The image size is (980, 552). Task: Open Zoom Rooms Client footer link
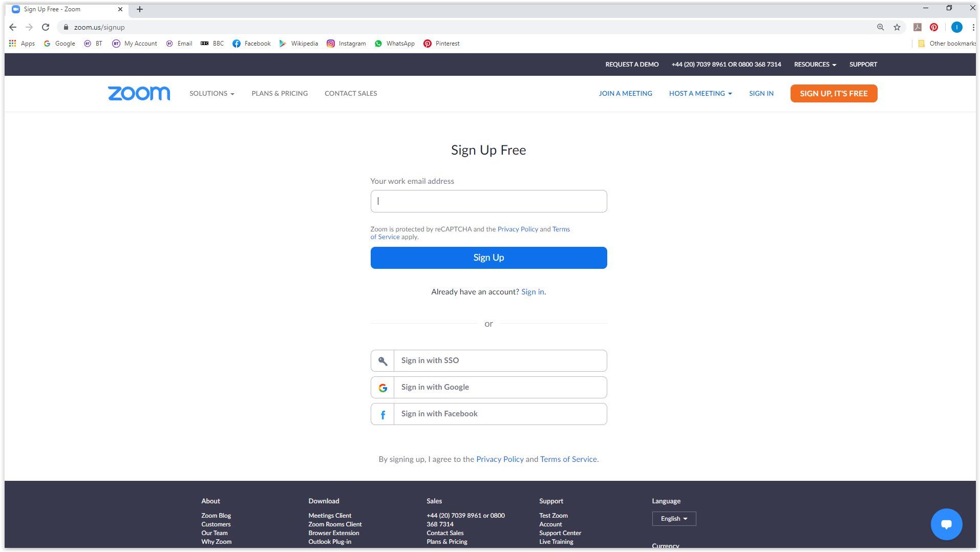(x=335, y=524)
